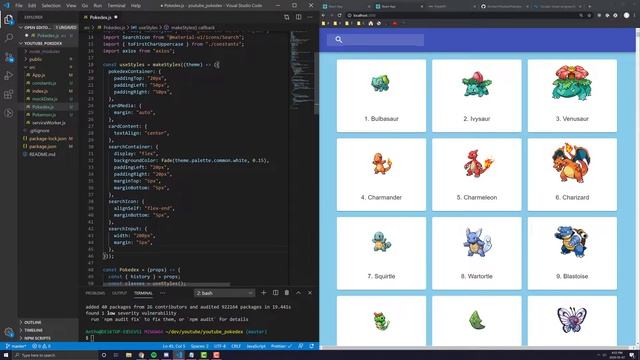Screen dimensions: 640x360
Task: Open the Selection menu
Action: pyautogui.click(x=51, y=6)
